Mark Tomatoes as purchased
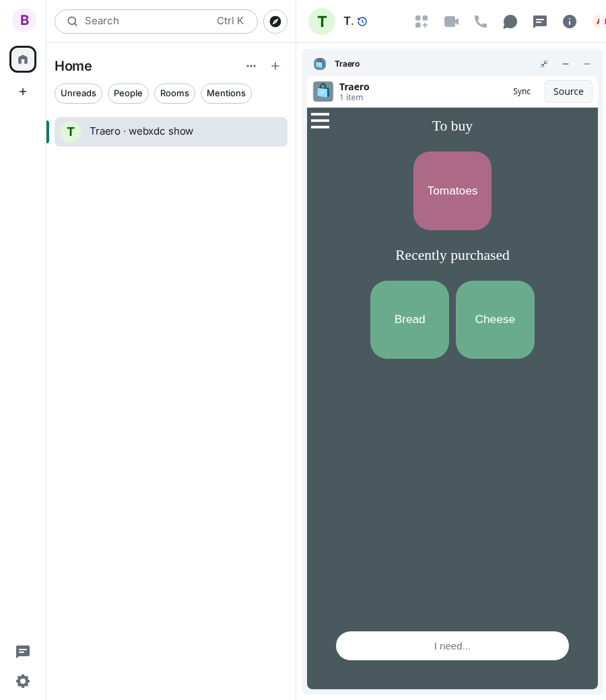Screen dimensions: 606x700 (452, 190)
